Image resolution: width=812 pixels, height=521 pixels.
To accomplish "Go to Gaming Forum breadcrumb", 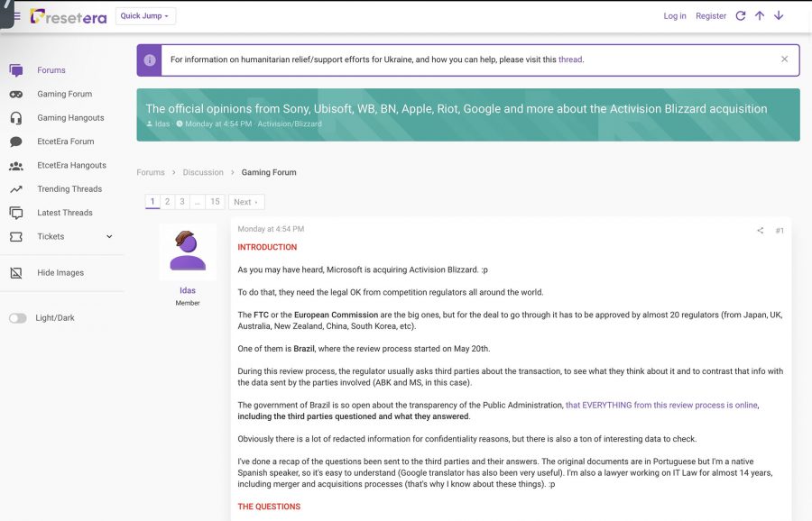I will [x=269, y=172].
